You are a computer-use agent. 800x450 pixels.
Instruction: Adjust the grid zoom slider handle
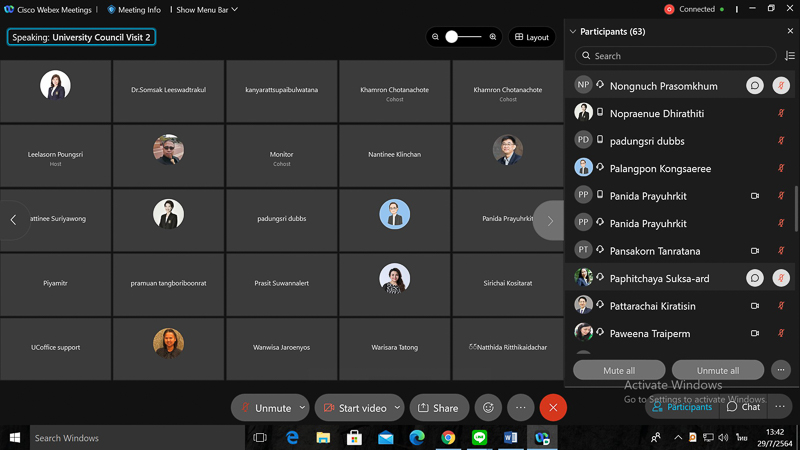[452, 37]
